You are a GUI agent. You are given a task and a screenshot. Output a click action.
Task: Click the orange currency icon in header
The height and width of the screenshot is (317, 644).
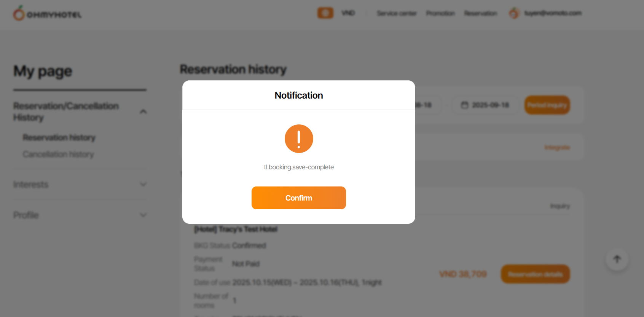325,13
